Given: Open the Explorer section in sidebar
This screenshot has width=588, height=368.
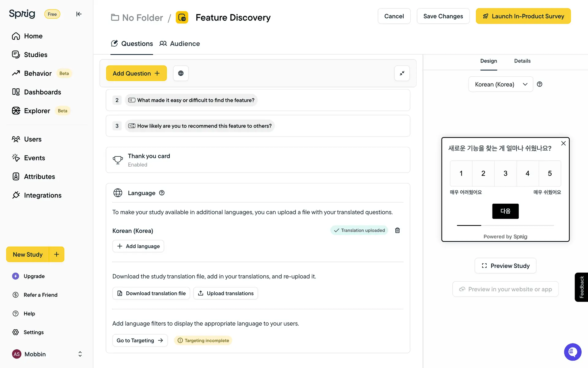Looking at the screenshot, I should click(x=37, y=111).
